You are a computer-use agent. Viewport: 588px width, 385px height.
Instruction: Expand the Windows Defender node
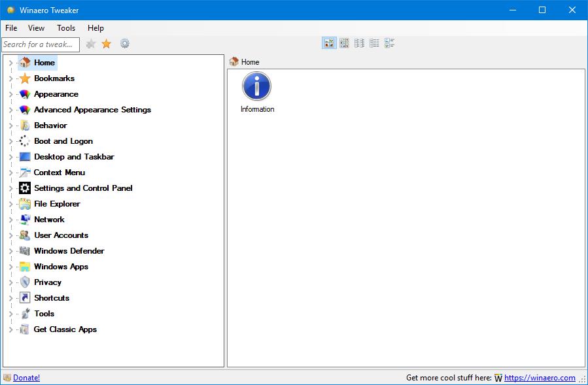[11, 251]
